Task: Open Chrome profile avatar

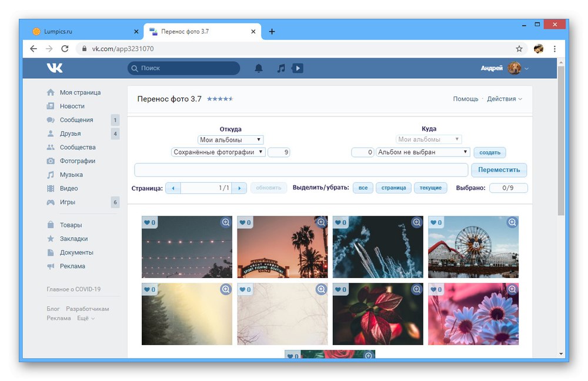Action: [x=539, y=48]
